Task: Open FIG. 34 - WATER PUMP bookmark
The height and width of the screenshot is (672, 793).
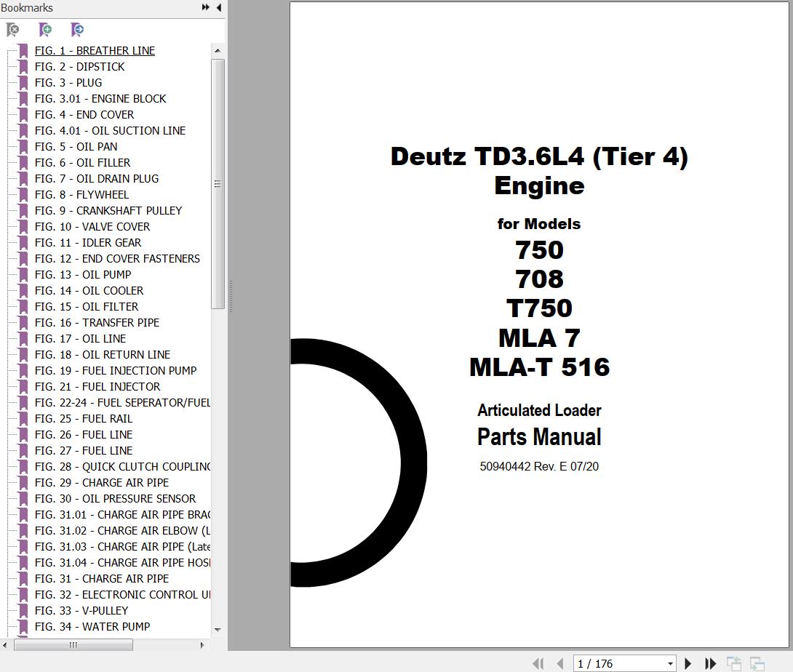Action: click(92, 626)
